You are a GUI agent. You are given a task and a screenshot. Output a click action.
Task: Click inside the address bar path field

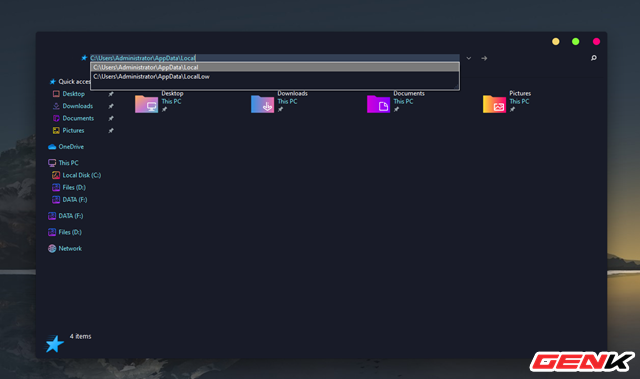tap(275, 58)
